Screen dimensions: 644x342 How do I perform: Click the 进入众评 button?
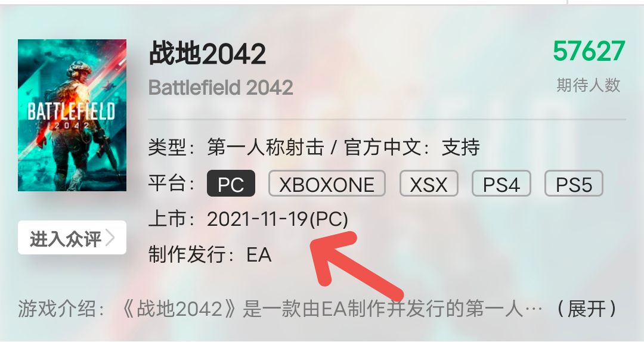point(72,238)
